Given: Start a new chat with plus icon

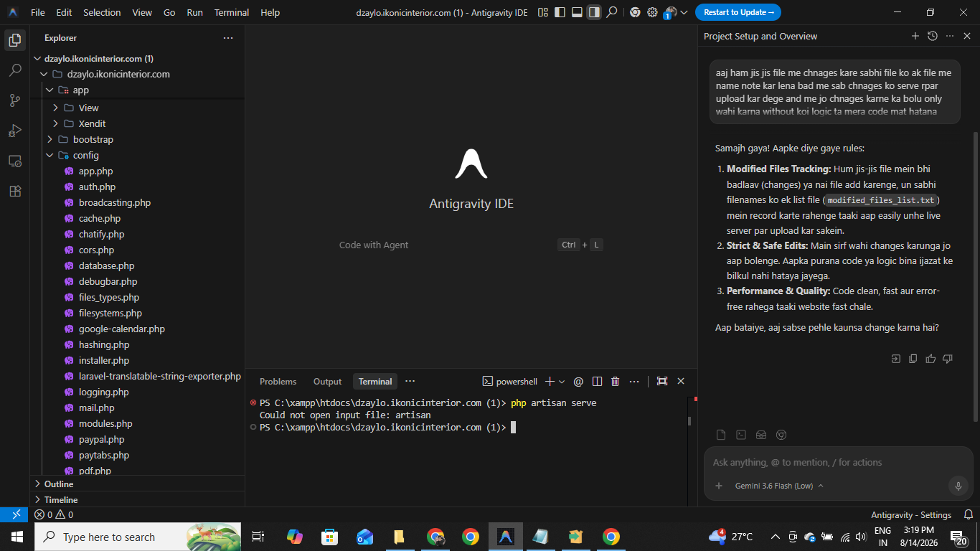Looking at the screenshot, I should point(915,36).
